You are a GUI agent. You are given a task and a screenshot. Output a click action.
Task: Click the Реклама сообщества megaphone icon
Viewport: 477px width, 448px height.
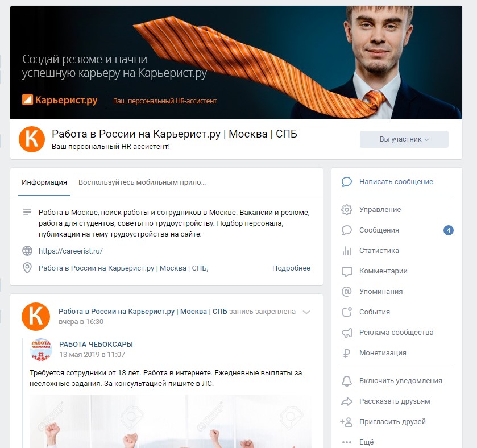pyautogui.click(x=347, y=333)
